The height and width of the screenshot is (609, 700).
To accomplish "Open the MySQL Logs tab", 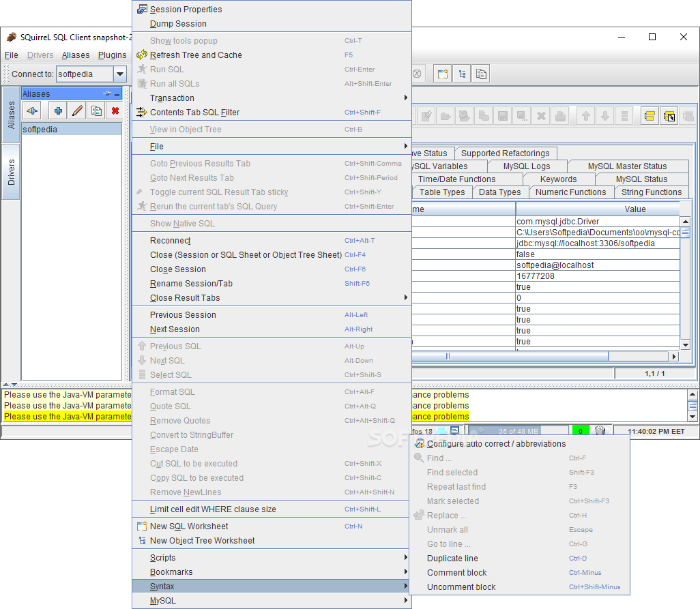I will click(x=527, y=166).
